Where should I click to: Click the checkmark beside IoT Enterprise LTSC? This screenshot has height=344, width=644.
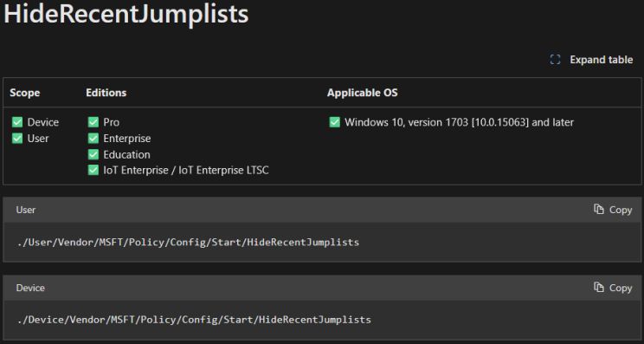(x=93, y=170)
